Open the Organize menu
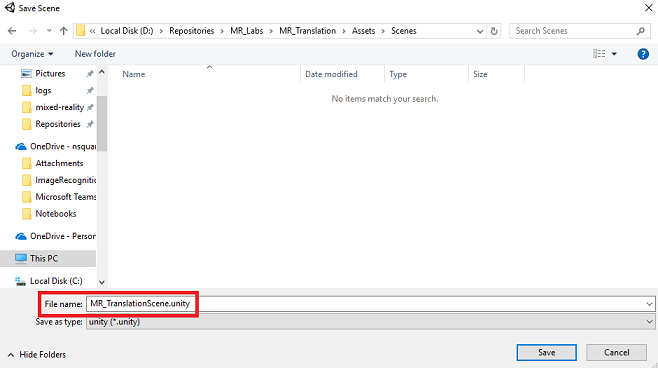 pos(32,54)
